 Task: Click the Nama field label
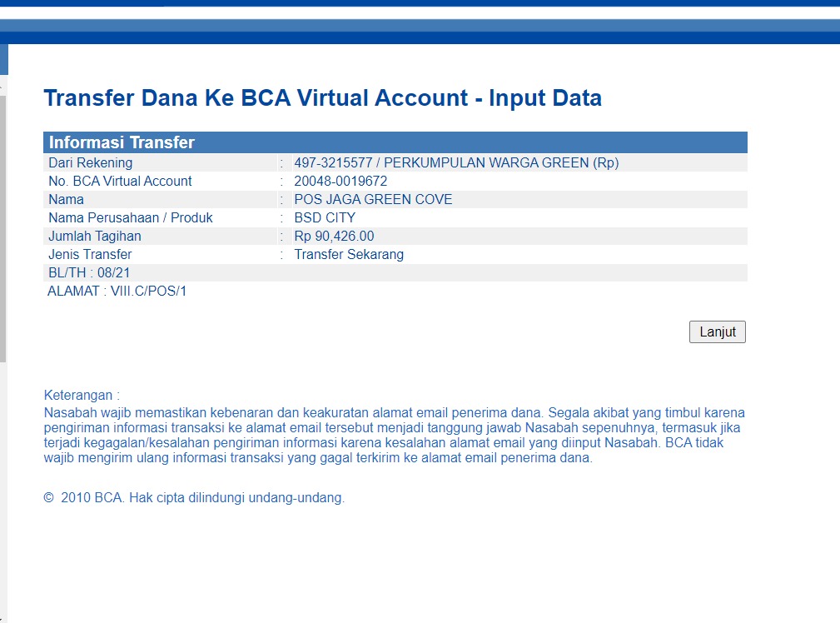66,200
